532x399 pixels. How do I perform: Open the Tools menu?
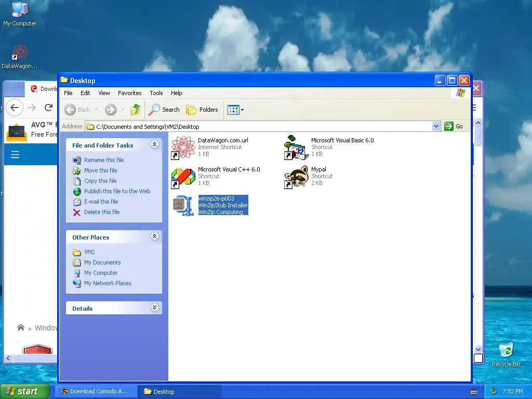click(156, 93)
